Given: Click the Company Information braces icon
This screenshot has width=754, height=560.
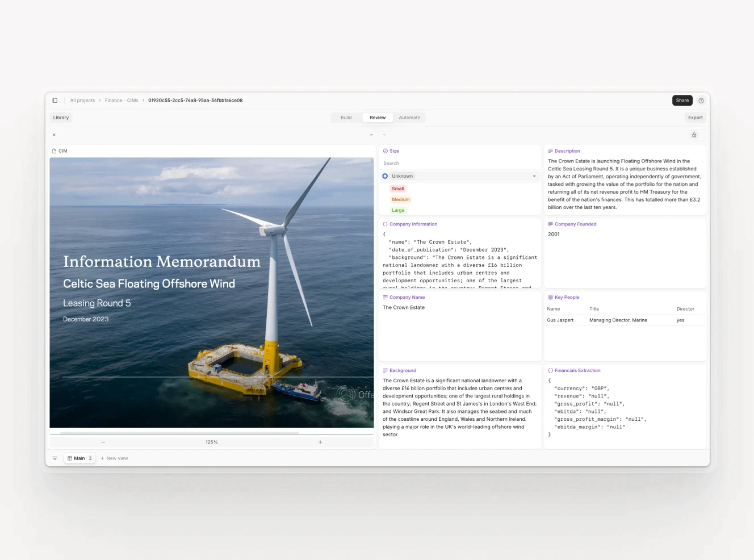Looking at the screenshot, I should 386,224.
